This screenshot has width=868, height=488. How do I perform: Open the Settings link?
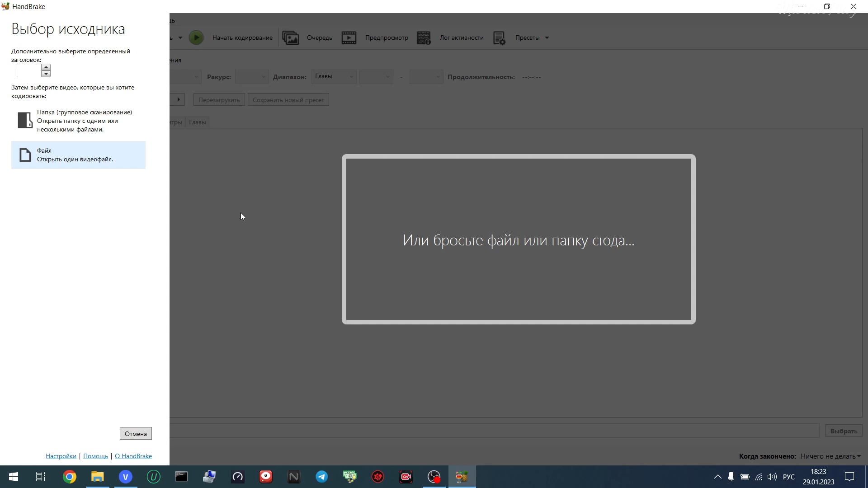pyautogui.click(x=61, y=456)
